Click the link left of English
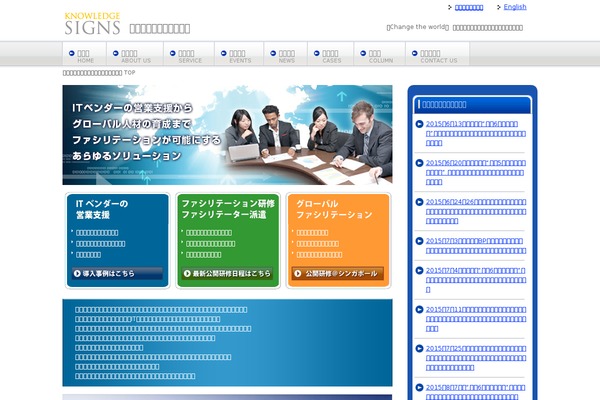The image size is (600, 400). point(469,7)
